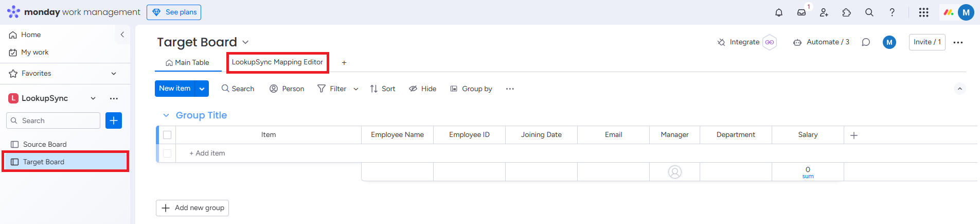
Task: Click the New item button
Action: tap(175, 89)
